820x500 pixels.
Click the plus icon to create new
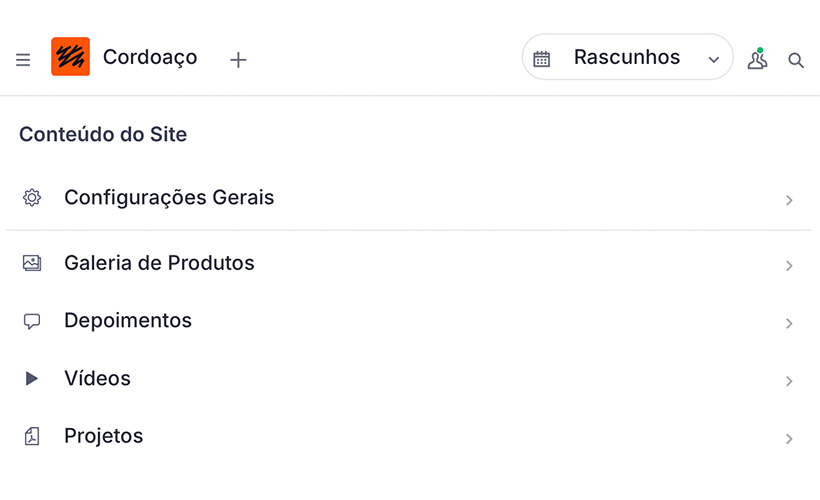[238, 60]
